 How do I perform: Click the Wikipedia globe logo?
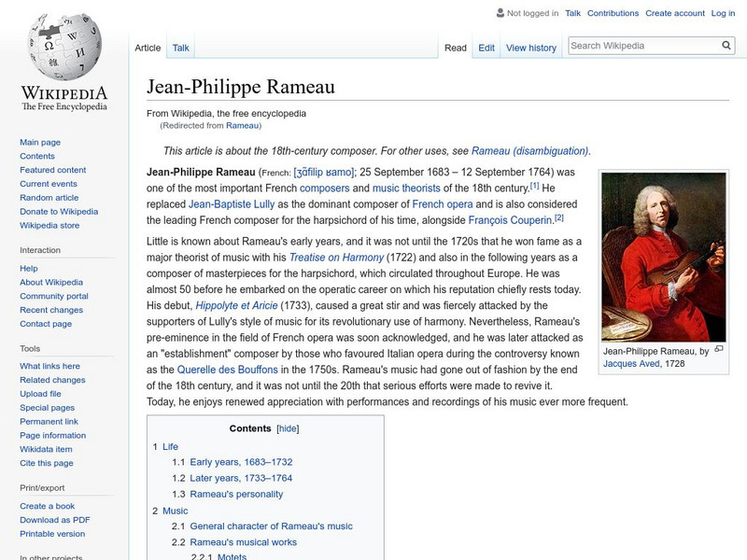(x=64, y=47)
